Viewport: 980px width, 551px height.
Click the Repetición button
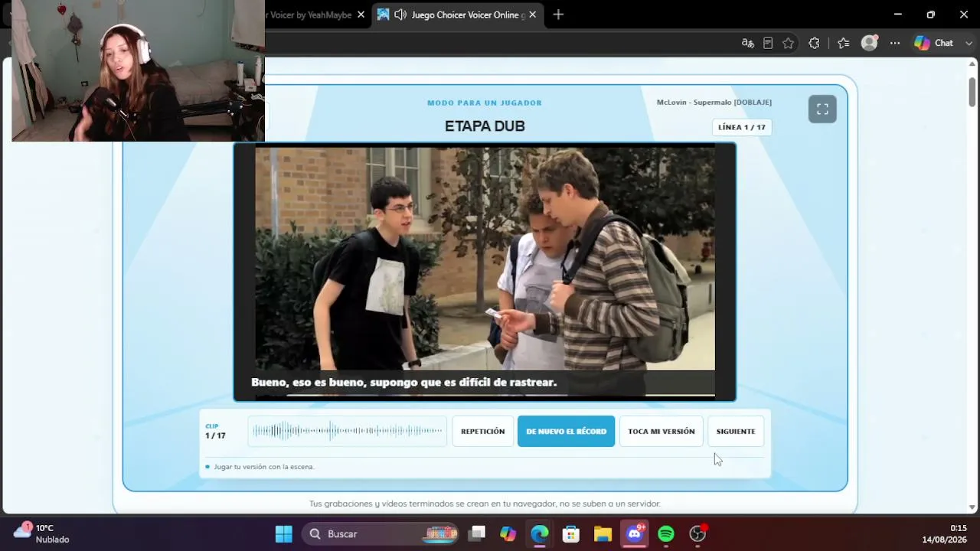point(482,431)
